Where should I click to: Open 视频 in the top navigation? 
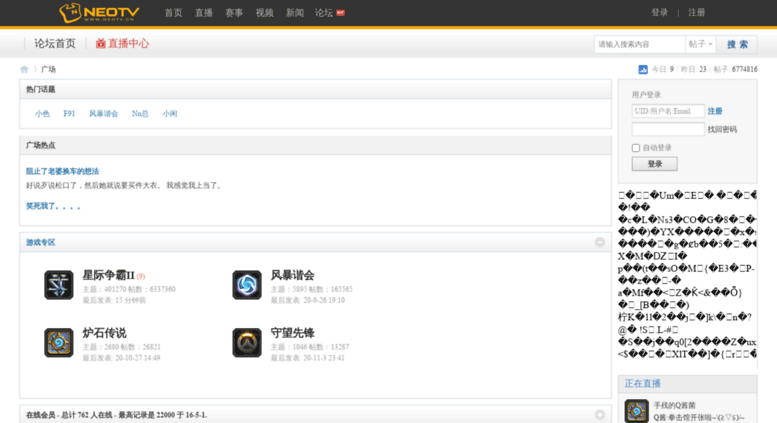point(264,13)
